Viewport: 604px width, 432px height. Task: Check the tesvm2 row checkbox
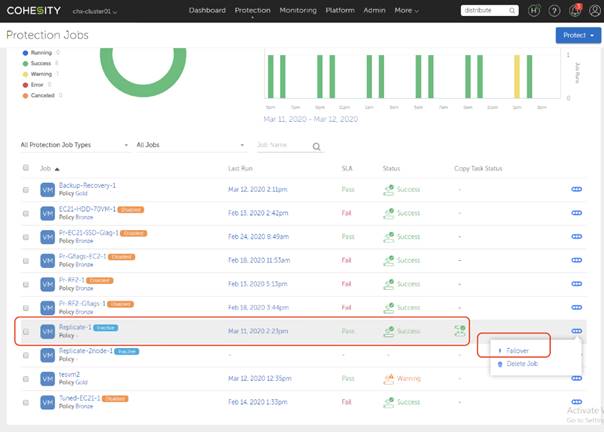[26, 379]
